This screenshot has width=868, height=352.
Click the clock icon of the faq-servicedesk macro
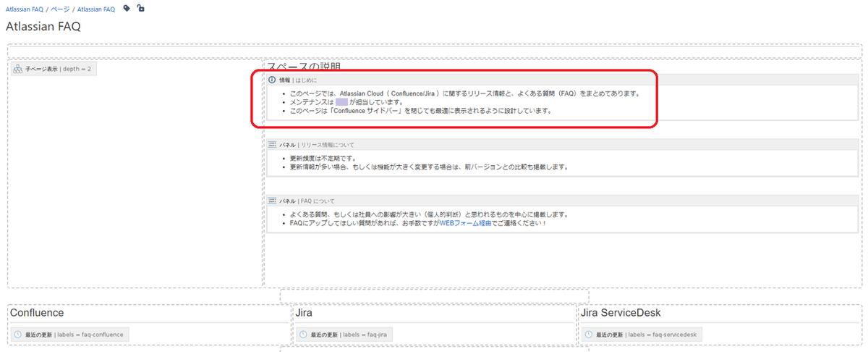click(590, 335)
